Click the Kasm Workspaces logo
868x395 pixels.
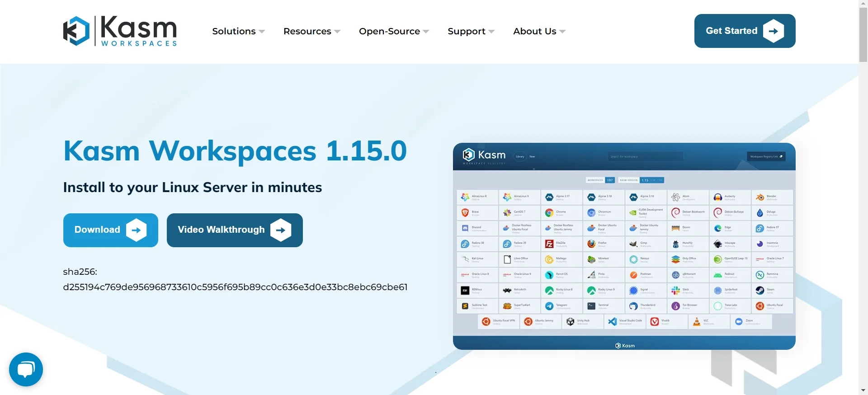[x=120, y=31]
